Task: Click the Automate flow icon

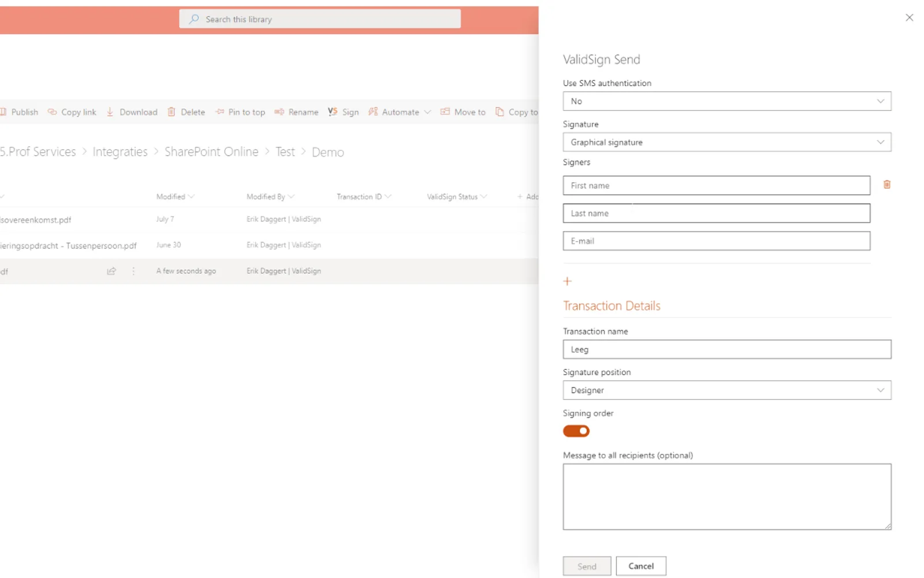Action: [373, 112]
